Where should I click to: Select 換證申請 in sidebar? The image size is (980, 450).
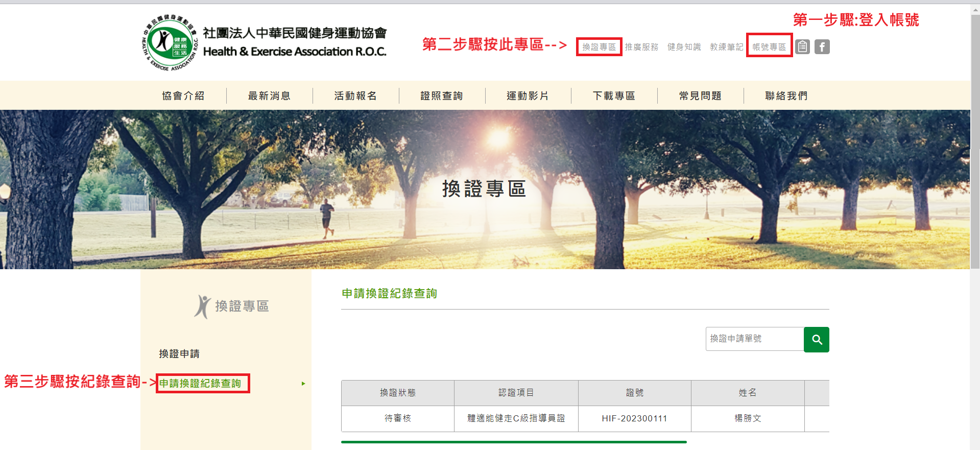click(179, 354)
